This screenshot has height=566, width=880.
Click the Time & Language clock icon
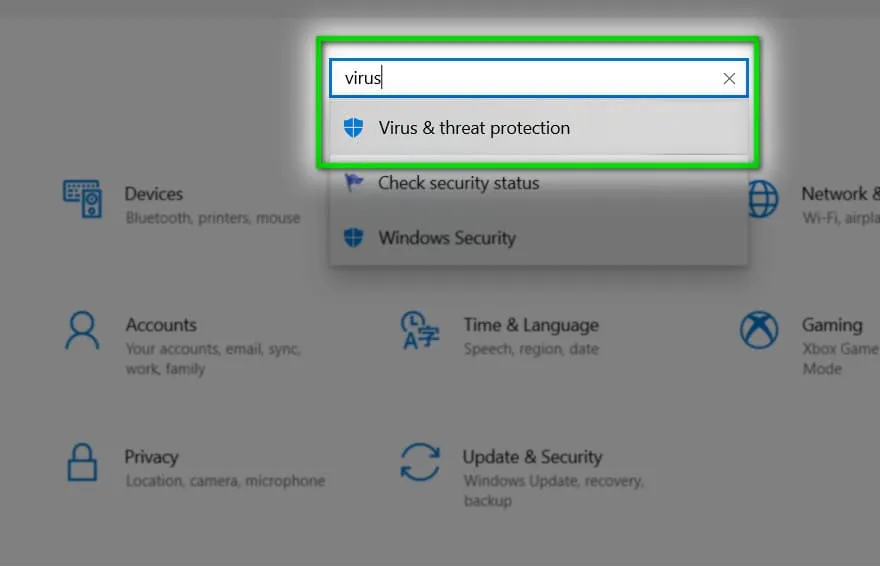420,330
